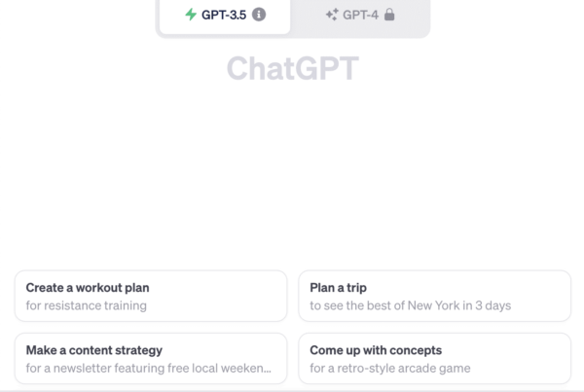
Task: Click the GPT-4 sparkle stars icon
Action: pyautogui.click(x=332, y=15)
